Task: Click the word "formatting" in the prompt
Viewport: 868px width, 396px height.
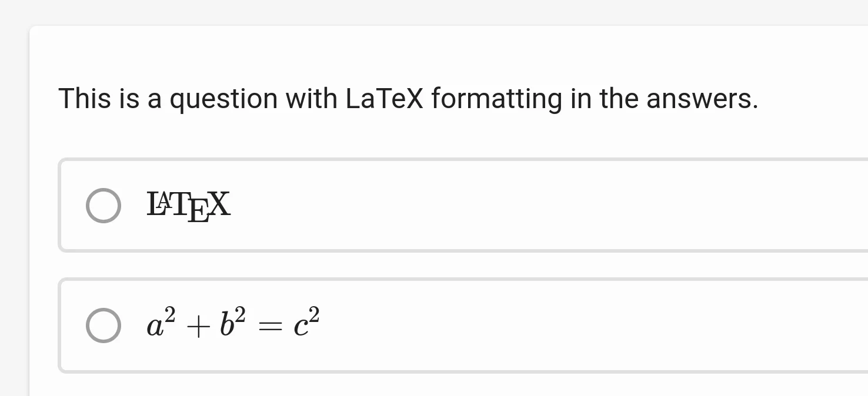Action: click(496, 99)
